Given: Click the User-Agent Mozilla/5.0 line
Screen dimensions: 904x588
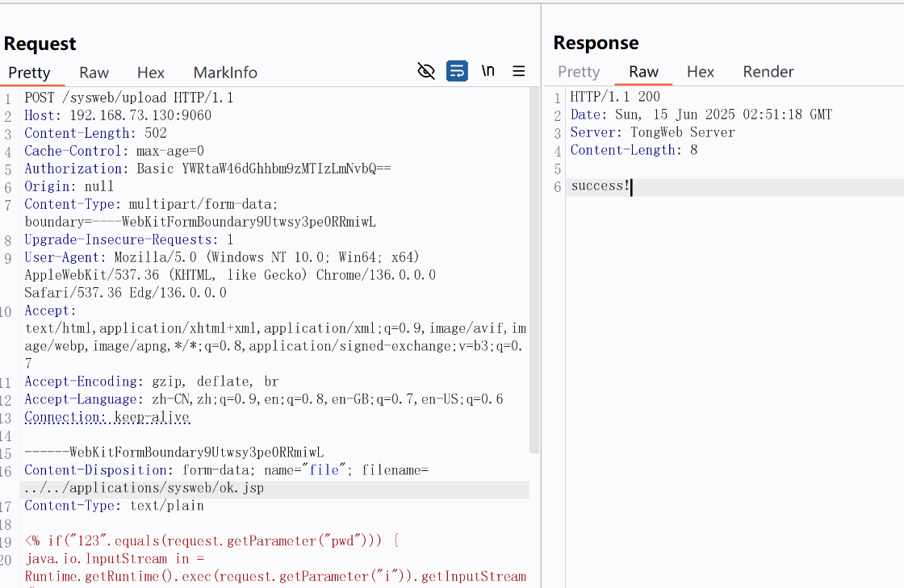Looking at the screenshot, I should pos(221,257).
